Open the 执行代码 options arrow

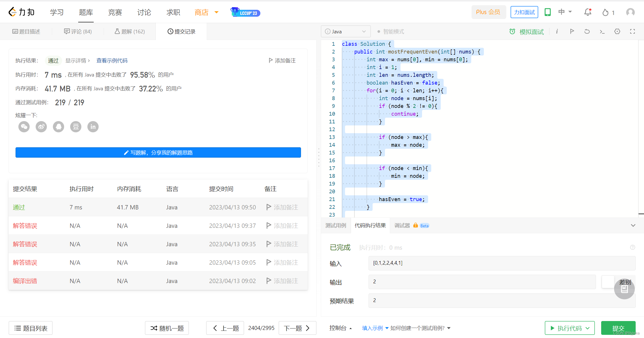588,328
